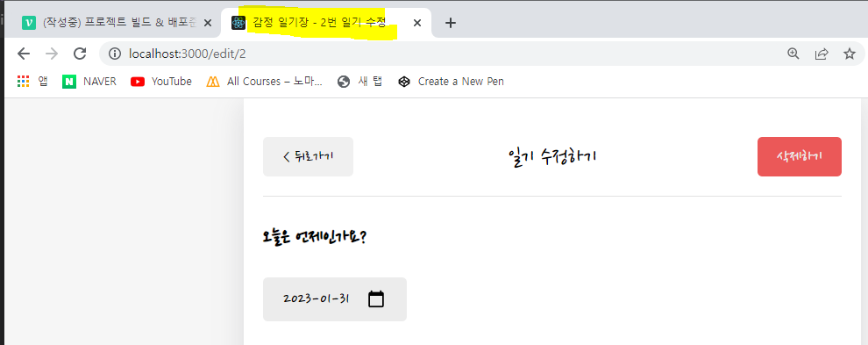This screenshot has width=868, height=345.
Task: Close the 감정 일기장 tab
Action: coord(418,23)
